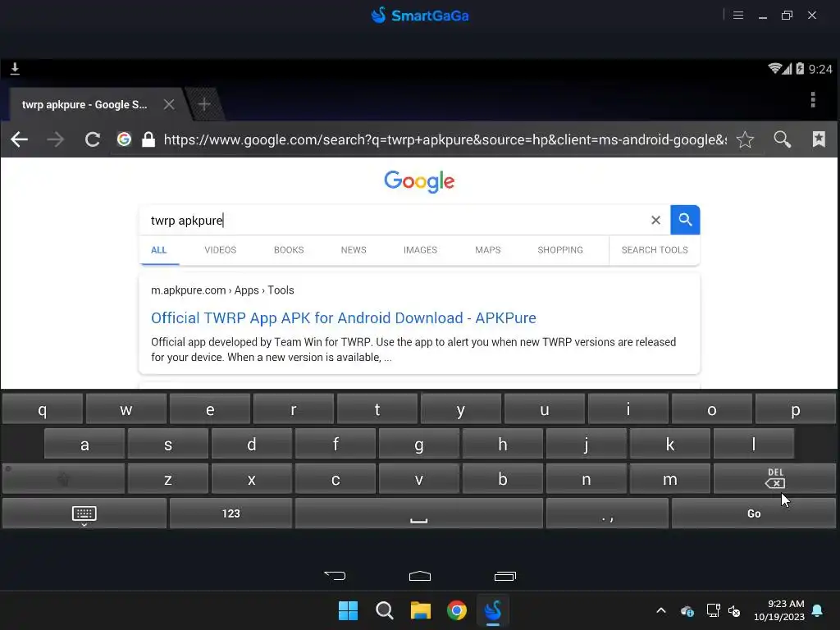Screen dimensions: 840x630
Task: Open SEARCH TOOLS options
Action: click(654, 250)
